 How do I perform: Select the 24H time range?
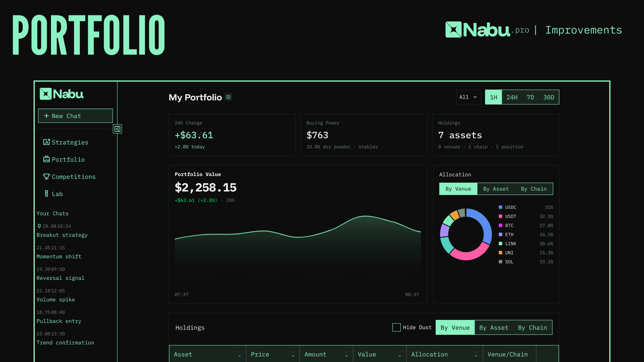512,97
